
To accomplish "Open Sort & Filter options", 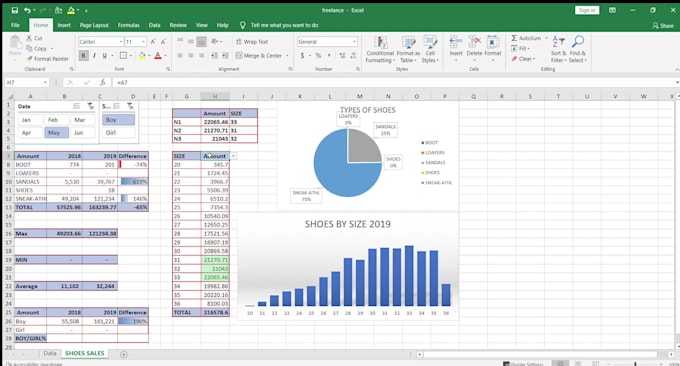I will click(558, 49).
